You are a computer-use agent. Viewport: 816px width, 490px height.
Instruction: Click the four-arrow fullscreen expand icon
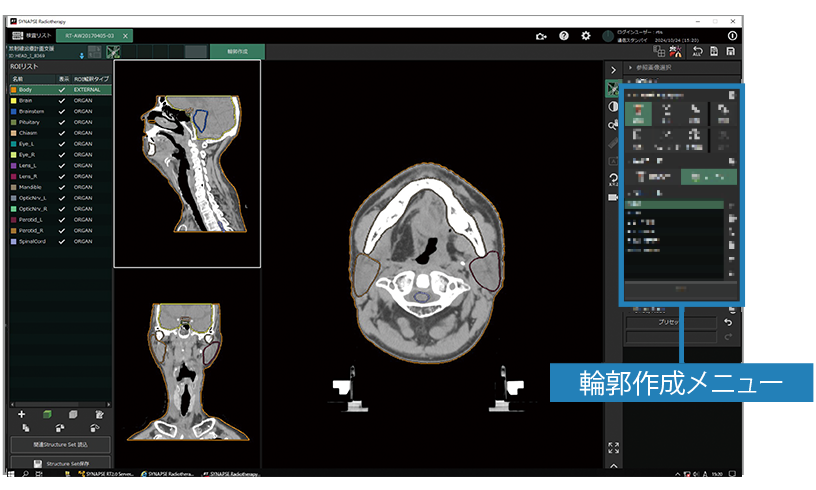click(x=613, y=447)
